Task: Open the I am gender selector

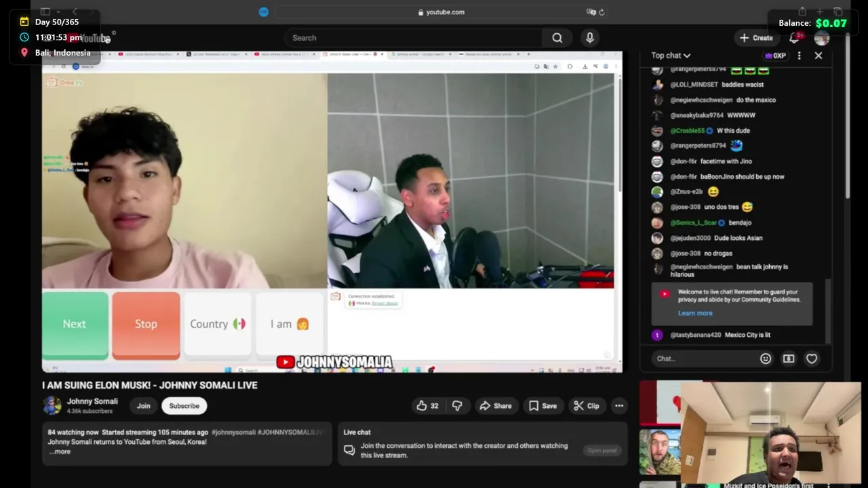Action: (x=290, y=324)
